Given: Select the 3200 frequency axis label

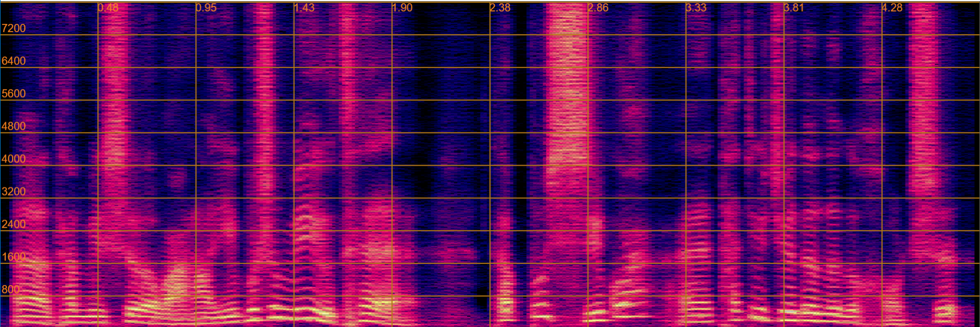Looking at the screenshot, I should pos(14,191).
